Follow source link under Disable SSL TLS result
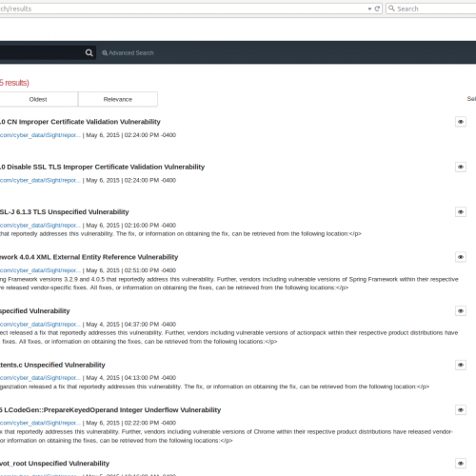 point(40,180)
